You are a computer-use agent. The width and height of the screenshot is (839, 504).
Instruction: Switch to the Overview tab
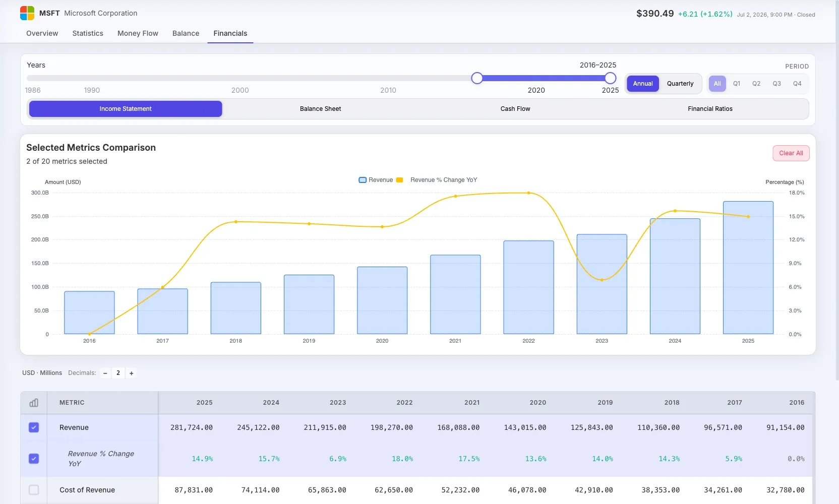coord(42,33)
